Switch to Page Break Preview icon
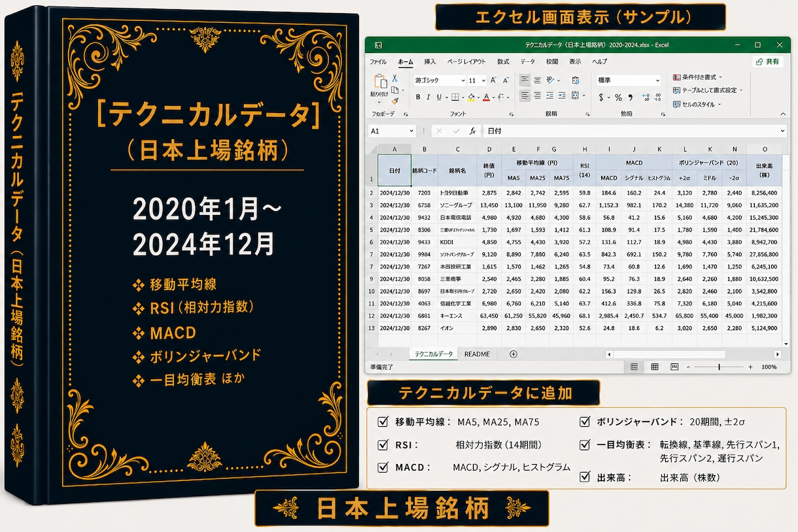Viewport: 798px width, 532px height. [x=676, y=367]
